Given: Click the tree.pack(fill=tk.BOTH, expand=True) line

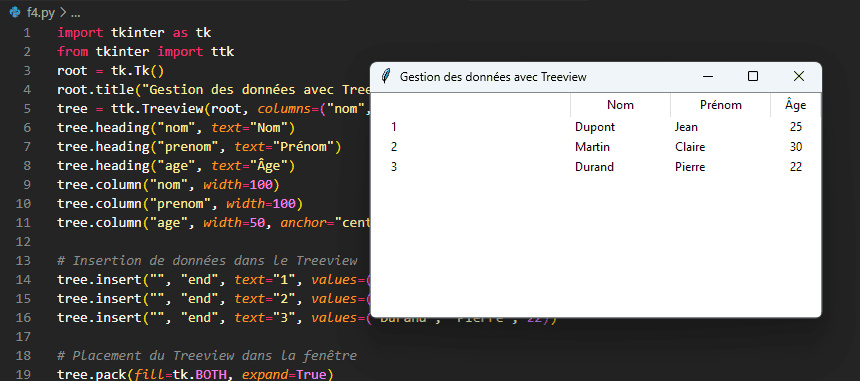Looking at the screenshot, I should pyautogui.click(x=195, y=374).
